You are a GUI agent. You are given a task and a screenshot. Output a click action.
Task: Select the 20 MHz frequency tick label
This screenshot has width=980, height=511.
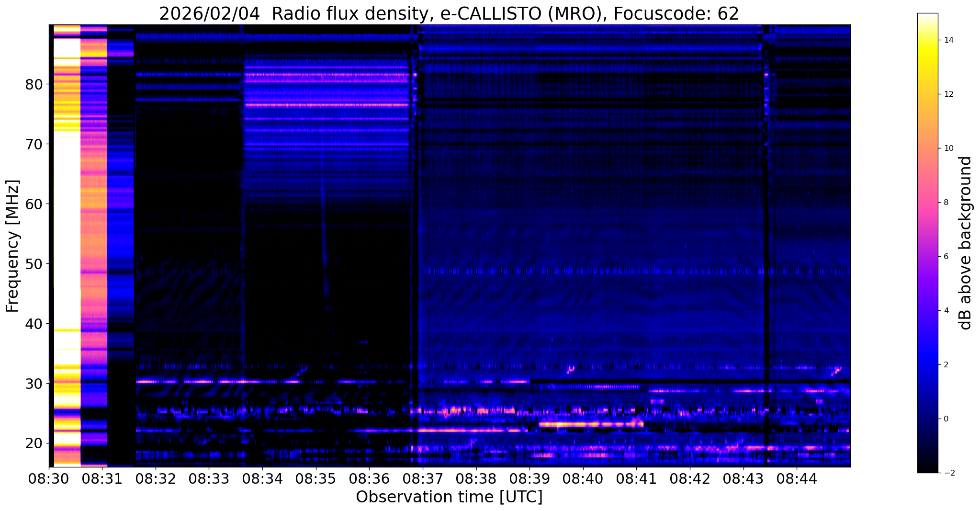[34, 443]
